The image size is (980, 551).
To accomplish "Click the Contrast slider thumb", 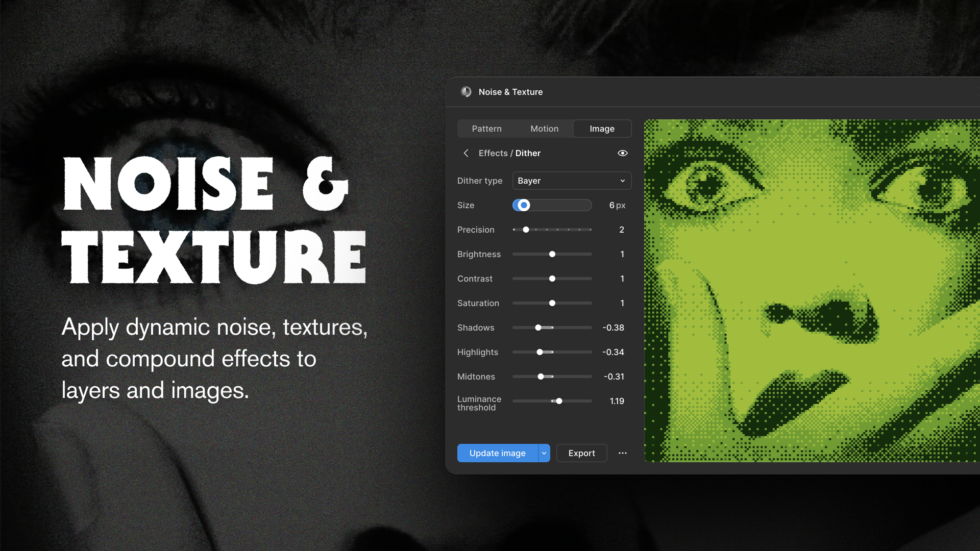I will pyautogui.click(x=552, y=279).
